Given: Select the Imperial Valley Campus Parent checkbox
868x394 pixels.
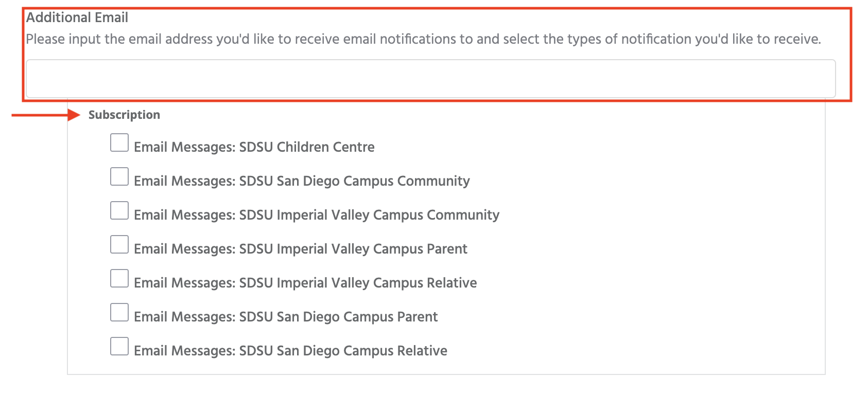Looking at the screenshot, I should pos(119,245).
